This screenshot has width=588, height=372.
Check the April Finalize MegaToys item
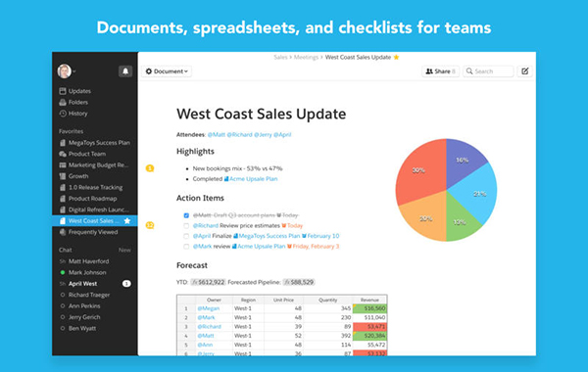[x=186, y=236]
